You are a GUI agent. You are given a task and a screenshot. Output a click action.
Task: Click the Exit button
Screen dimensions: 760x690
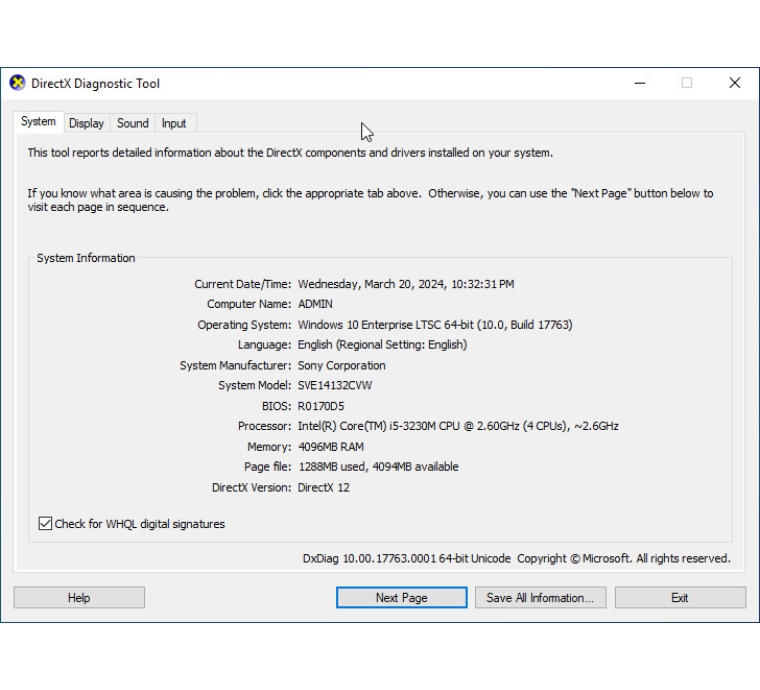coord(680,597)
